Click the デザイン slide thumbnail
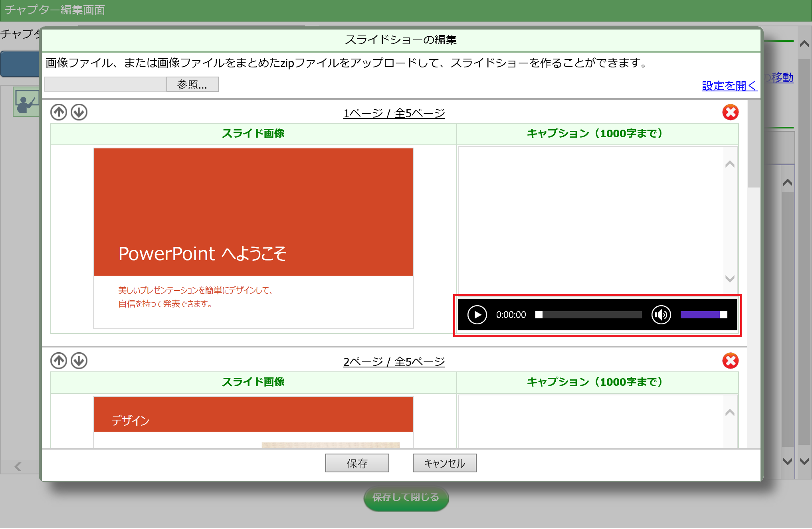812x529 pixels. click(x=254, y=422)
